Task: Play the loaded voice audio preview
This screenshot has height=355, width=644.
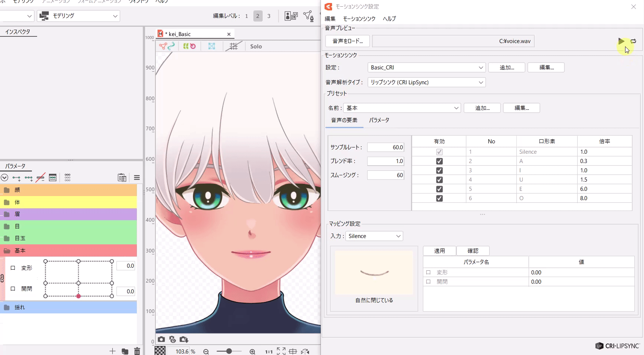Action: click(x=621, y=41)
